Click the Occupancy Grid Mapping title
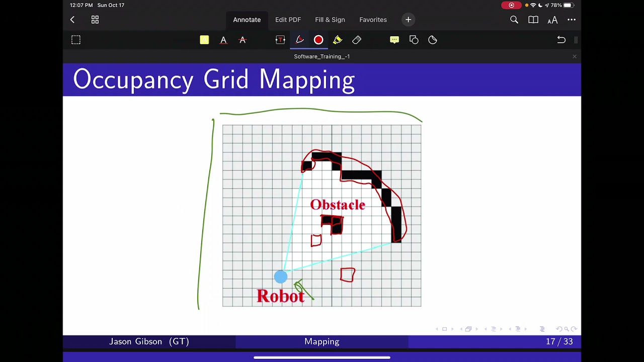This screenshot has width=644, height=362. pyautogui.click(x=214, y=80)
